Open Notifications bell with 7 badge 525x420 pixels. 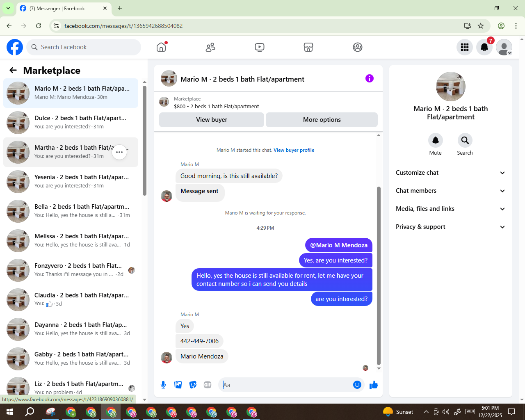tap(484, 47)
